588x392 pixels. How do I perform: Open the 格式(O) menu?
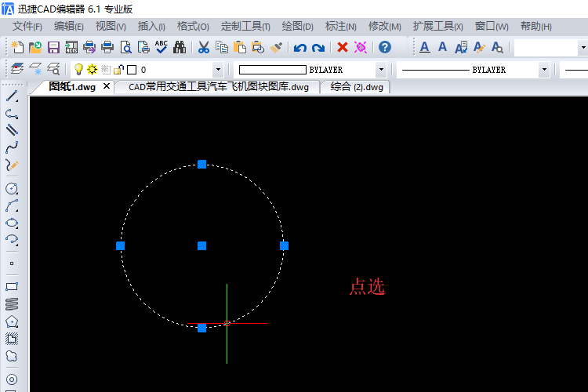point(193,27)
